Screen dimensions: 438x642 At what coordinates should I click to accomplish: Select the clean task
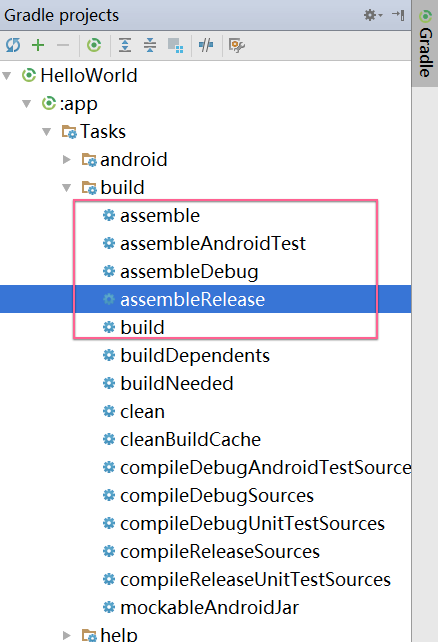[142, 411]
